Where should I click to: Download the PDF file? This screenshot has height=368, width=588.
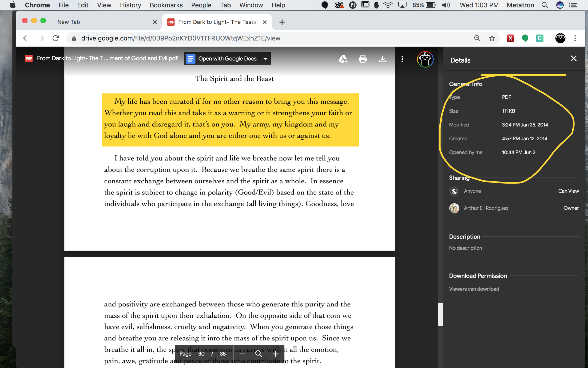point(382,59)
